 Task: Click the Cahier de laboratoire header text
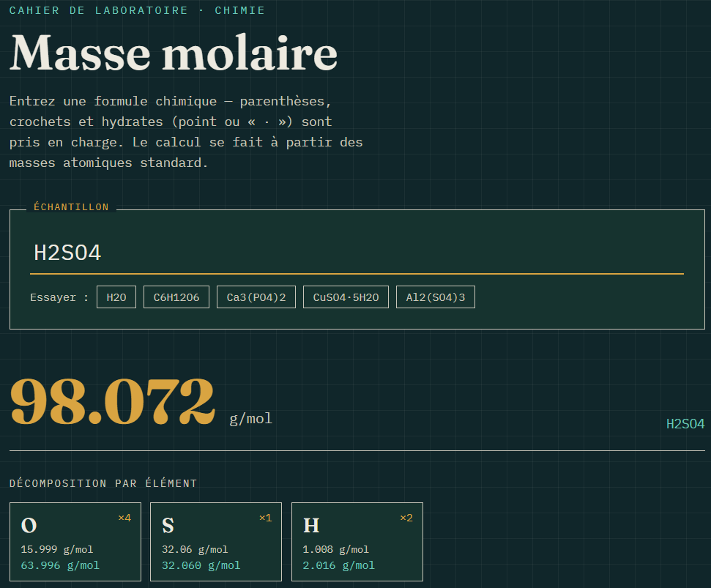(x=137, y=10)
